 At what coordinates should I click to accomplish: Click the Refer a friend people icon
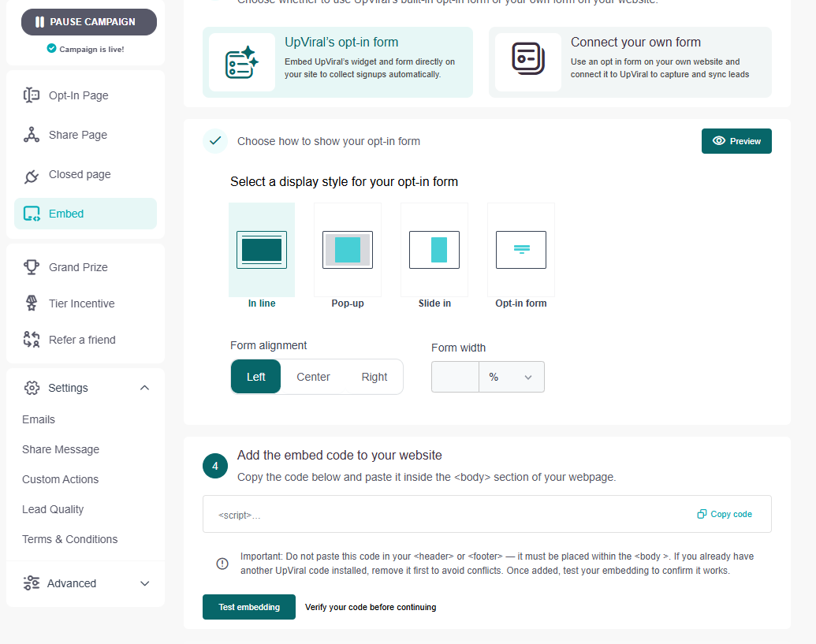tap(32, 339)
